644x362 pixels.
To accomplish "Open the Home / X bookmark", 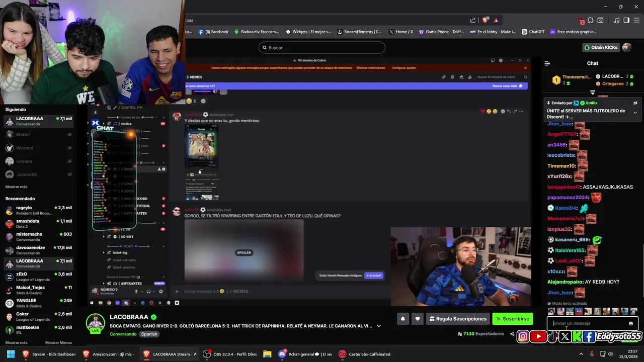I will (400, 32).
